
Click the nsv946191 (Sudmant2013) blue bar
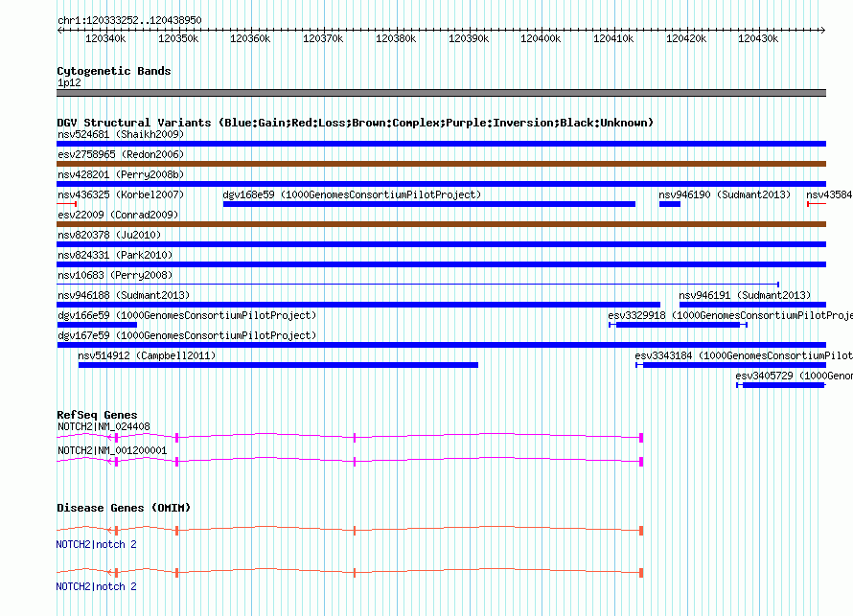pos(751,305)
